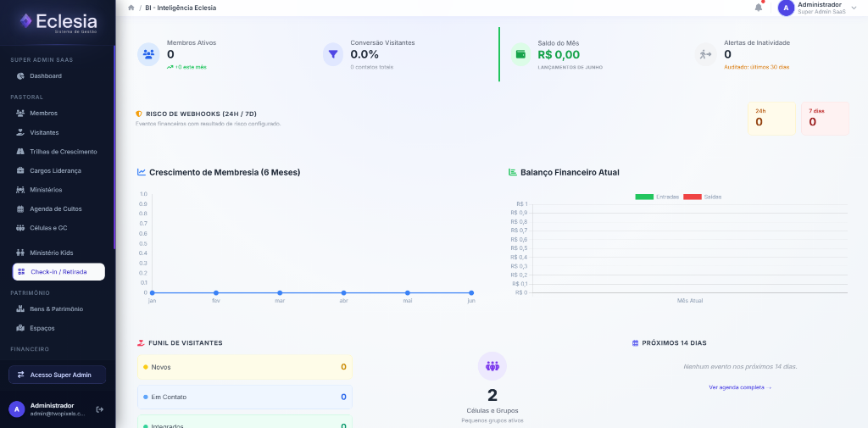Click the jun data point on membership chart
The image size is (868, 428).
click(471, 293)
